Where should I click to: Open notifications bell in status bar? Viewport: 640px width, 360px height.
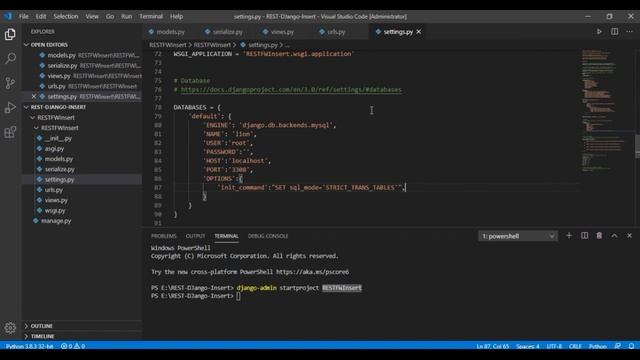coord(631,346)
